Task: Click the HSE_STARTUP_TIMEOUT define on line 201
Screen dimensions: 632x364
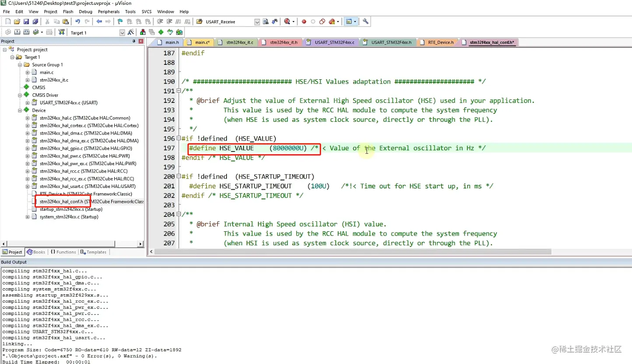Action: (x=259, y=186)
